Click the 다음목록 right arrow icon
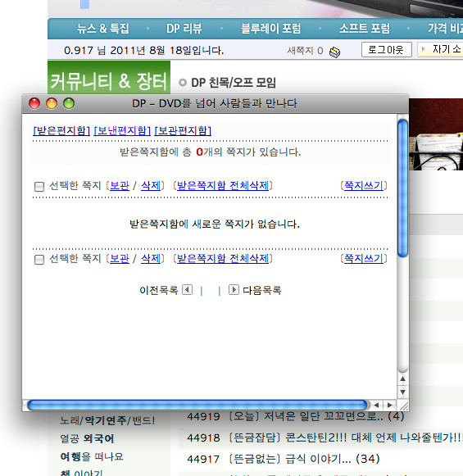 coord(234,290)
